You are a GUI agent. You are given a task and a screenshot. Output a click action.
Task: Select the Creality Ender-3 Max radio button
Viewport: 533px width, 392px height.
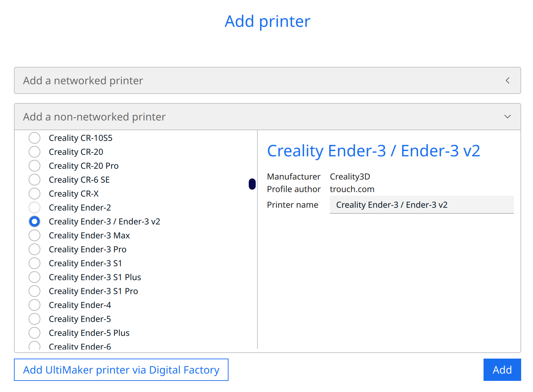point(34,235)
